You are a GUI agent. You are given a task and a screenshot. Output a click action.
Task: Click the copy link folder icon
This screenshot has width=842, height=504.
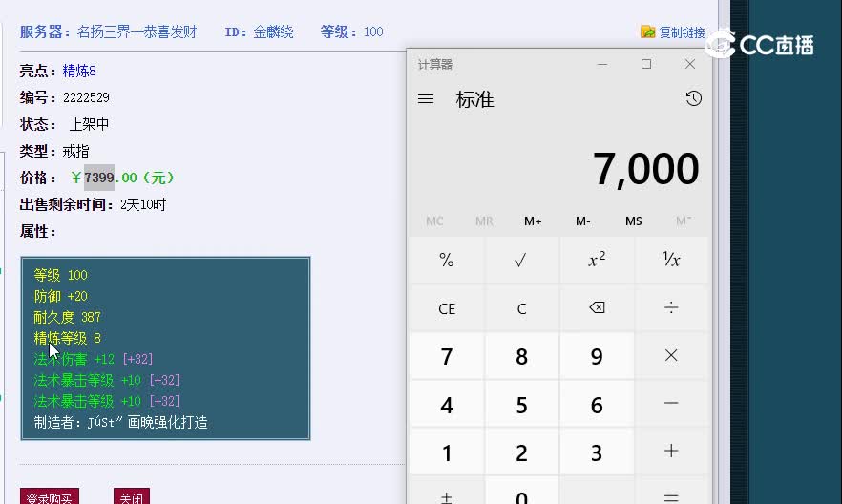tap(647, 32)
